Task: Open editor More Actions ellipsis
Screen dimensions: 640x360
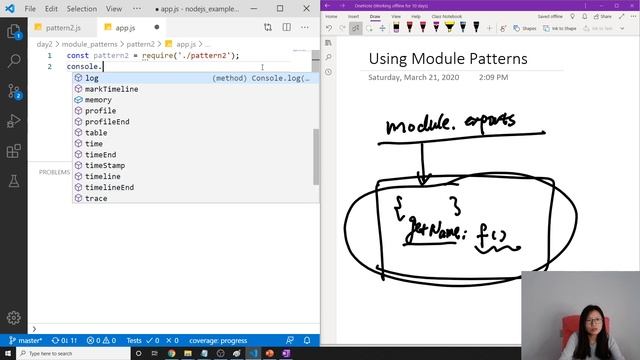Action: click(x=305, y=27)
